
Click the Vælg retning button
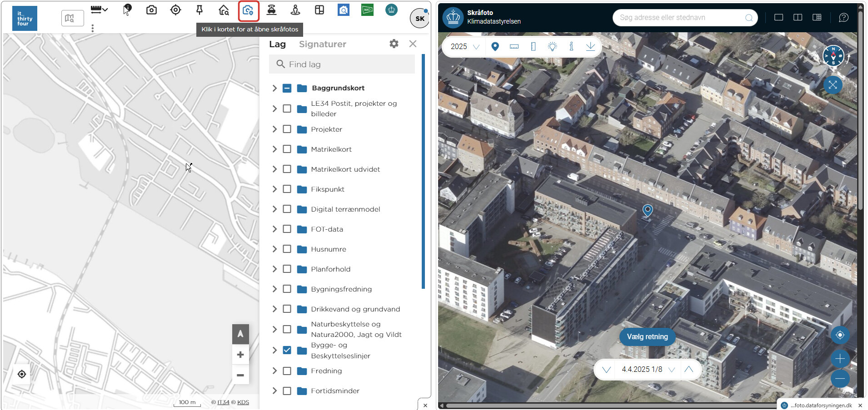click(x=647, y=336)
